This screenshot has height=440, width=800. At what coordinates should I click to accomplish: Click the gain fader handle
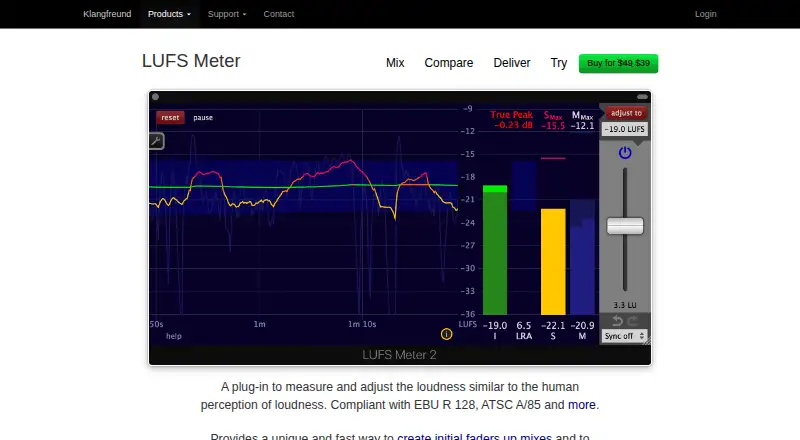pyautogui.click(x=625, y=226)
